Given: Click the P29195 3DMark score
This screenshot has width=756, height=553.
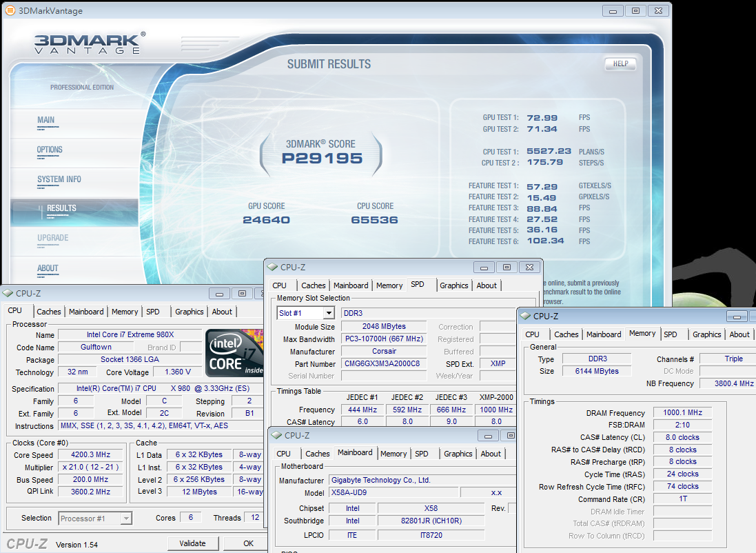Looking at the screenshot, I should (322, 159).
